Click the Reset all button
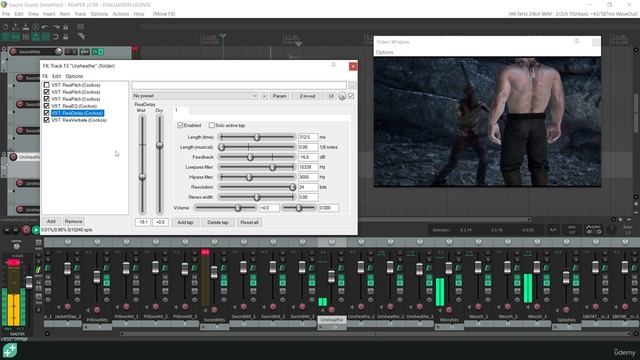Viewport: 640px width, 360px height. (x=249, y=222)
